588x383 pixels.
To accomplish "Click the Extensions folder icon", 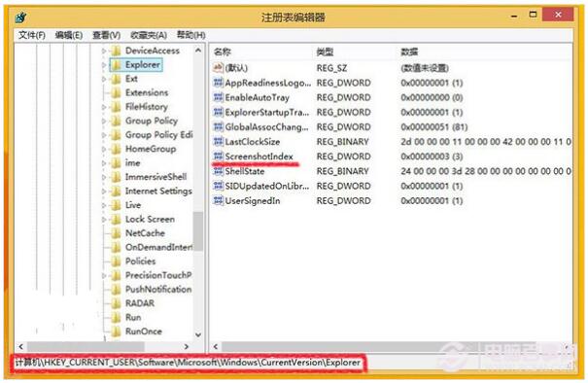I will point(117,92).
